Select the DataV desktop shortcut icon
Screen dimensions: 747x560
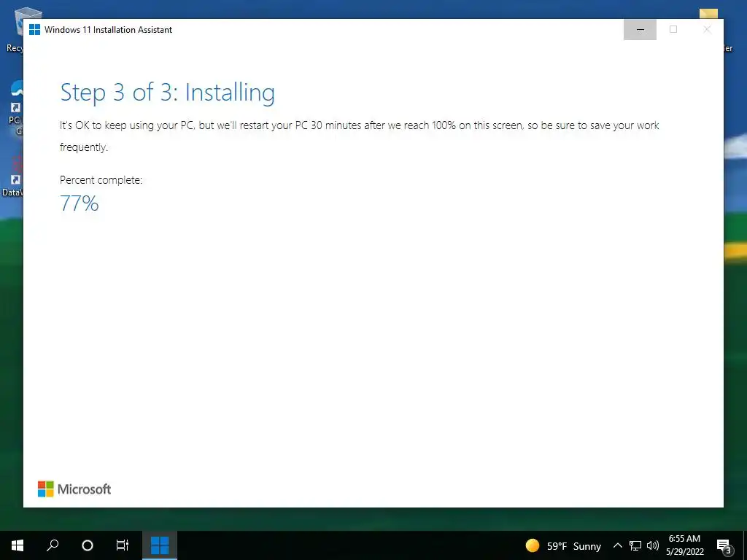(13, 177)
